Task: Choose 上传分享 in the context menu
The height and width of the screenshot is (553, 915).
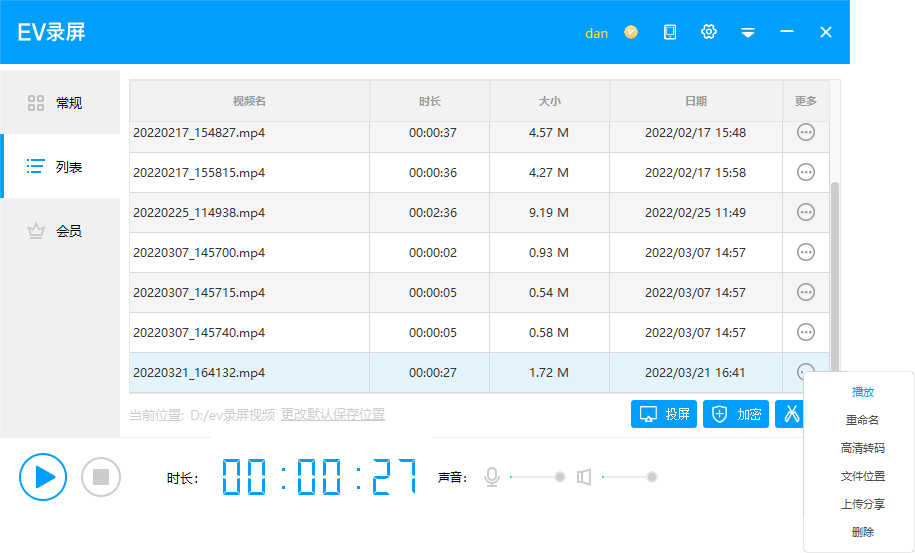Action: (862, 504)
